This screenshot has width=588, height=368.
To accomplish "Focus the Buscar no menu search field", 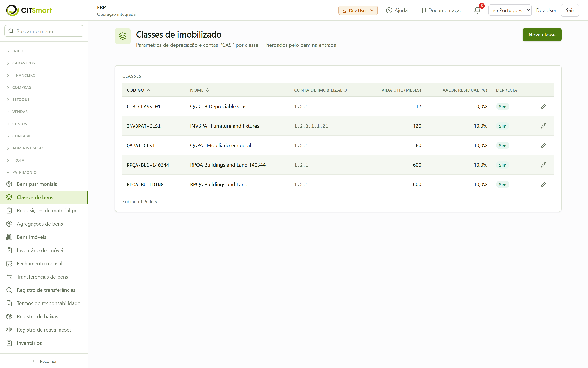I will tap(44, 31).
